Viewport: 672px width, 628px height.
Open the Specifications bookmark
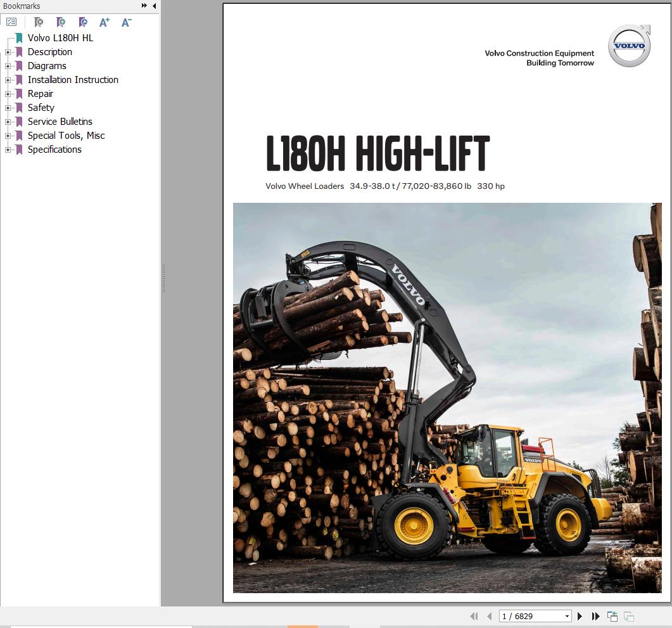point(54,149)
